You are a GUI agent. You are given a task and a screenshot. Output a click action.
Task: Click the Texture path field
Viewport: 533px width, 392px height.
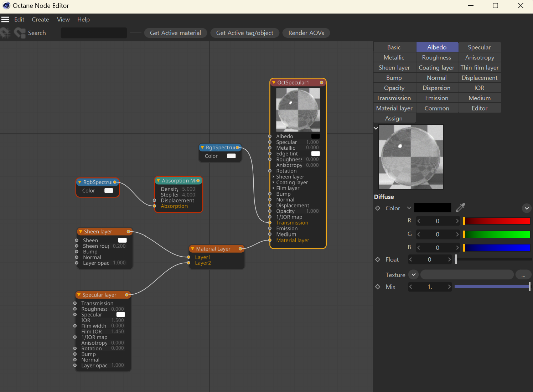(467, 275)
